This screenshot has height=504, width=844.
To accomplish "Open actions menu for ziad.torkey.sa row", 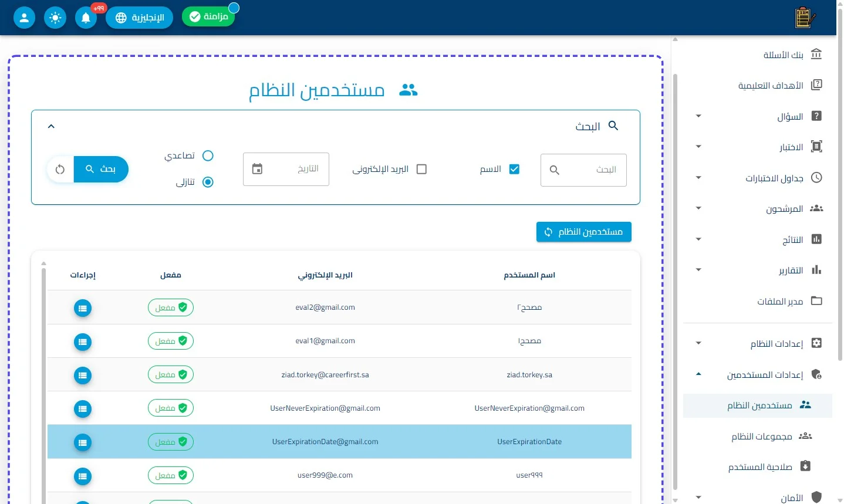I will click(83, 375).
